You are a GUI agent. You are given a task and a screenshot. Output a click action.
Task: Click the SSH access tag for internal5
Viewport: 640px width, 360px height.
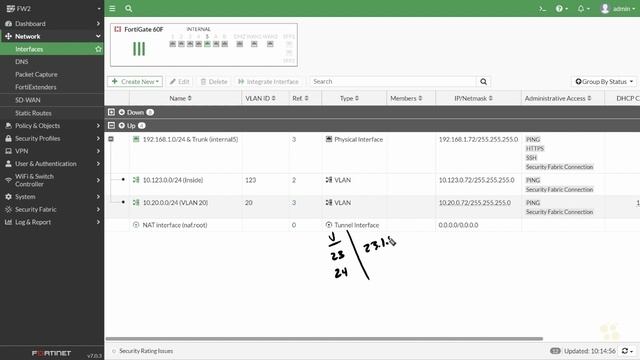point(531,158)
